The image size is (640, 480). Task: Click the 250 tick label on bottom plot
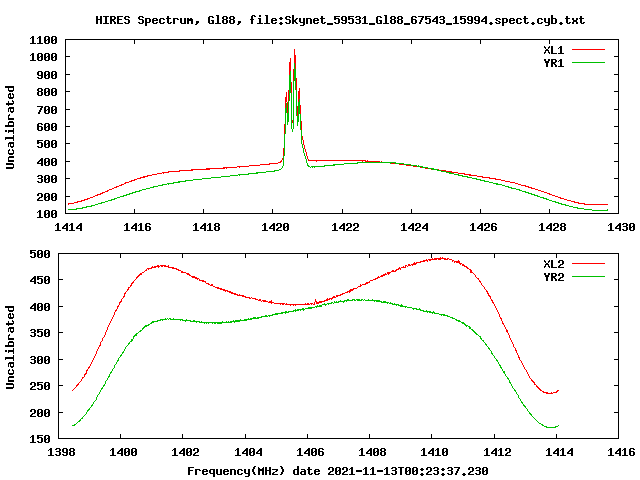tap(40, 386)
